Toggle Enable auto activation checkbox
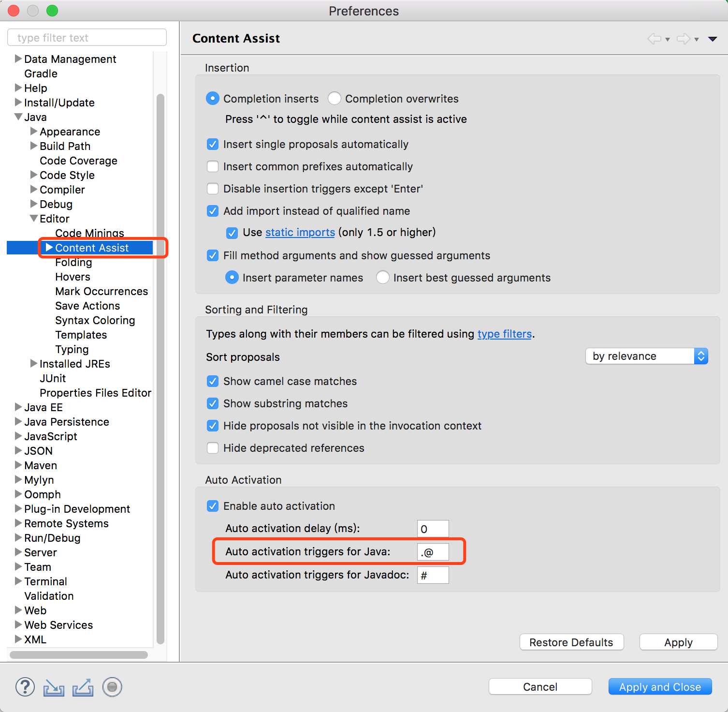 (x=213, y=506)
